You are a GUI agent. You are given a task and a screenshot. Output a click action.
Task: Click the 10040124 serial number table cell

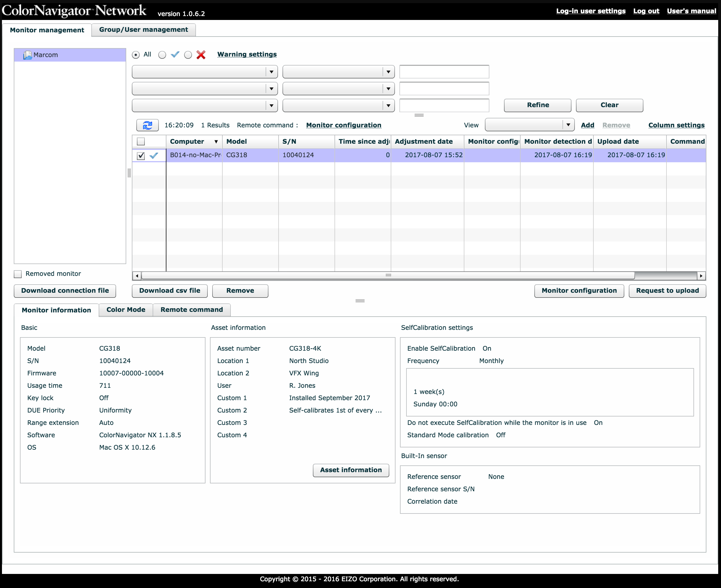pos(306,155)
